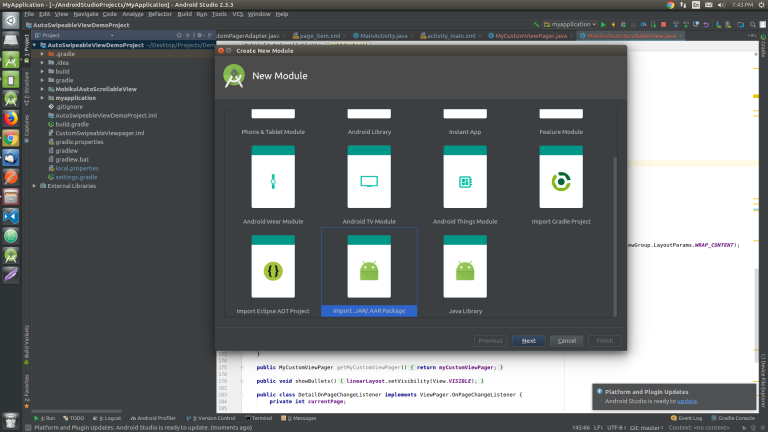Select the Java Library module icon
Viewport: 768px width, 432px height.
(465, 270)
